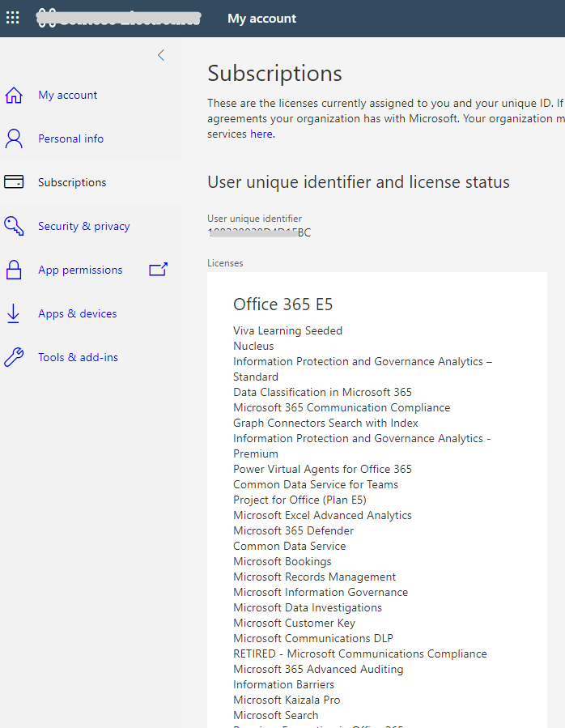
Task: Click the Security & privacy key icon
Action: coord(13,226)
